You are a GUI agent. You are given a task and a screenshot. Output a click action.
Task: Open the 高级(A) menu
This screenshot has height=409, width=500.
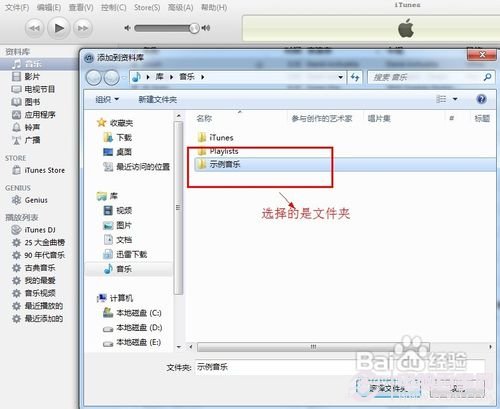[x=180, y=7]
